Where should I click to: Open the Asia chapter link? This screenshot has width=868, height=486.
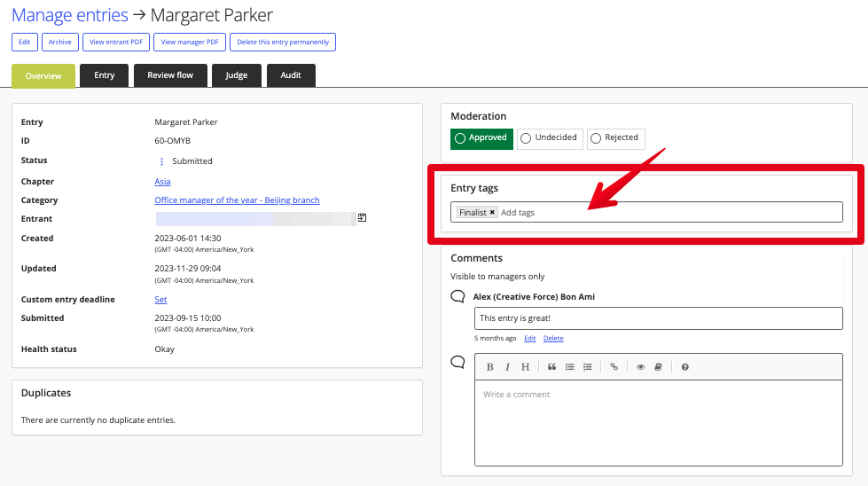point(162,182)
